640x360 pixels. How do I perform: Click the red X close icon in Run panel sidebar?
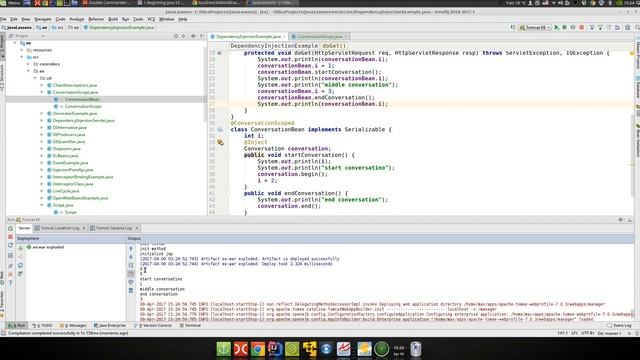(x=10, y=274)
